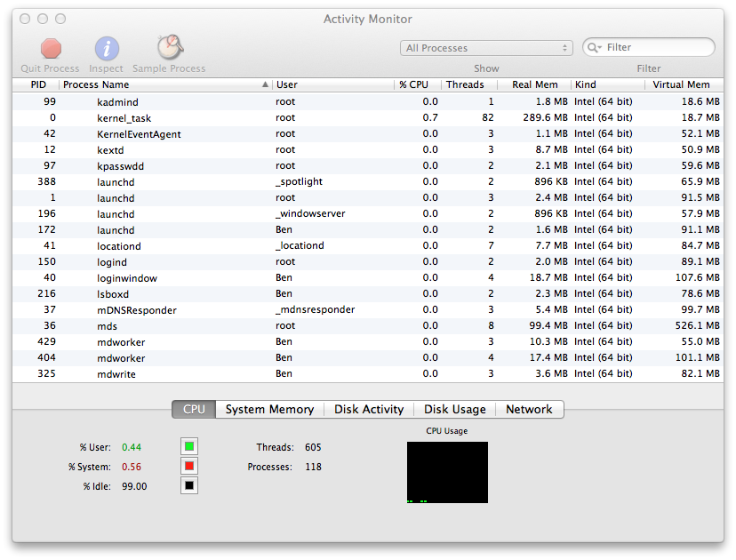736x560 pixels.
Task: Click the Processes count 118 value
Action: point(313,467)
